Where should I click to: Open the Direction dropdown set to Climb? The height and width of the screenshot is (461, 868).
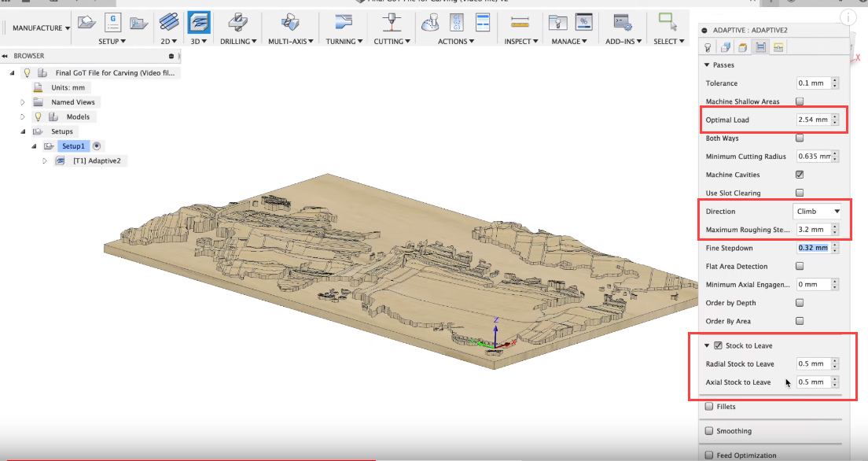tap(817, 211)
